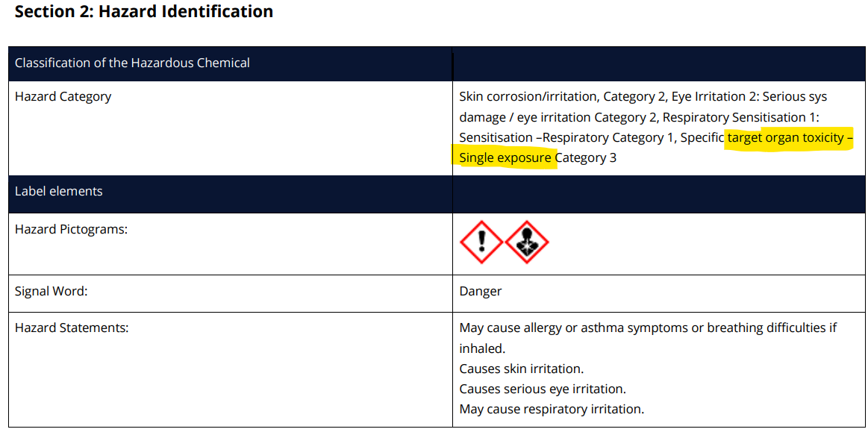The height and width of the screenshot is (435, 868).
Task: Click the Hazard Category row label
Action: point(63,96)
